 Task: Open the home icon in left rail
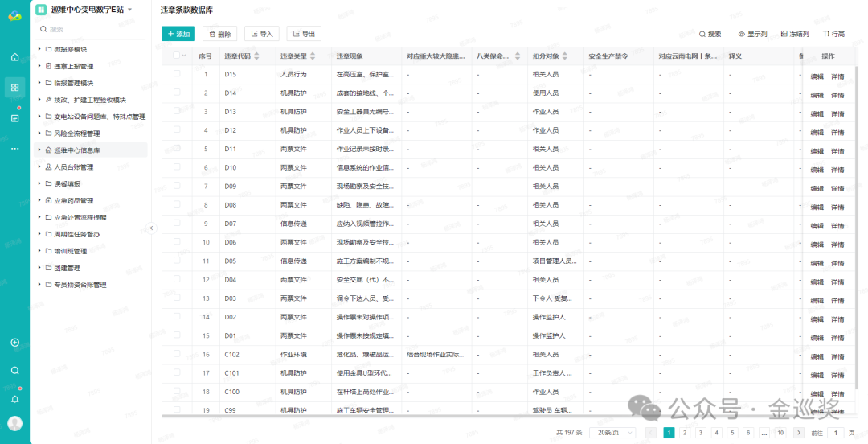point(15,57)
